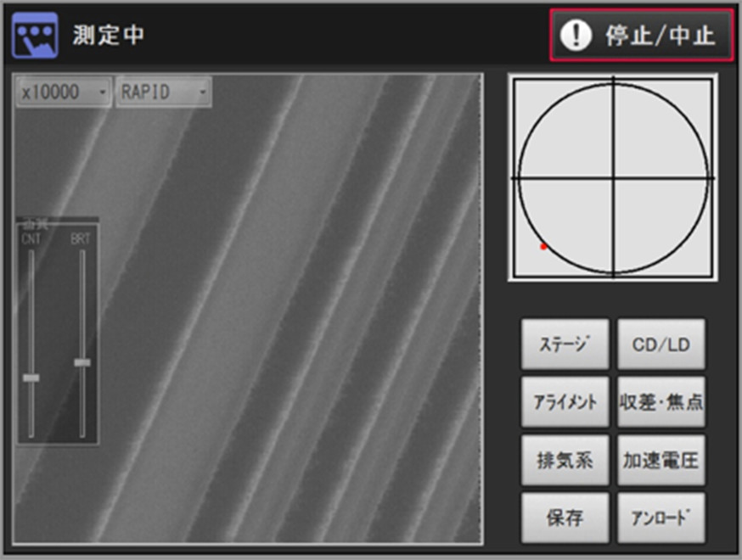Screen dimensions: 742x560
Task: Open the 排気系 evacuation system panel
Action: coord(565,461)
